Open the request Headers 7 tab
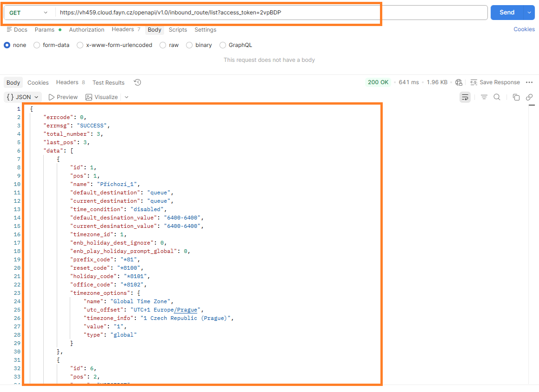Viewport: 539px width, 392px height. click(126, 30)
